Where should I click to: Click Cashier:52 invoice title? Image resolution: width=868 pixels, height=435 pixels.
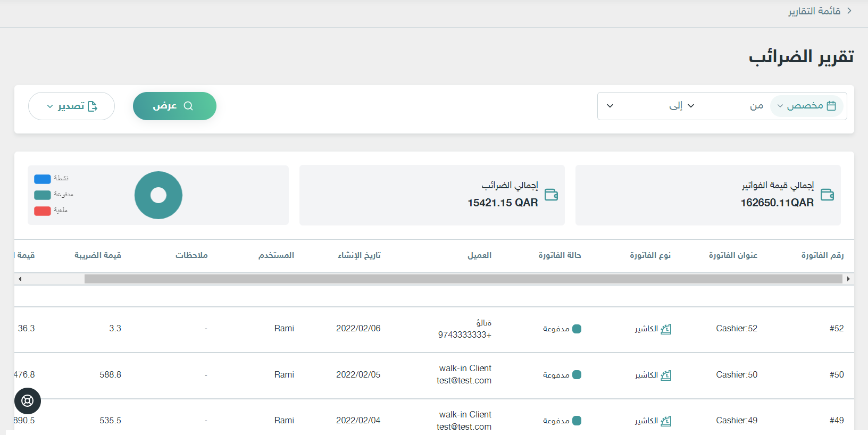point(737,329)
